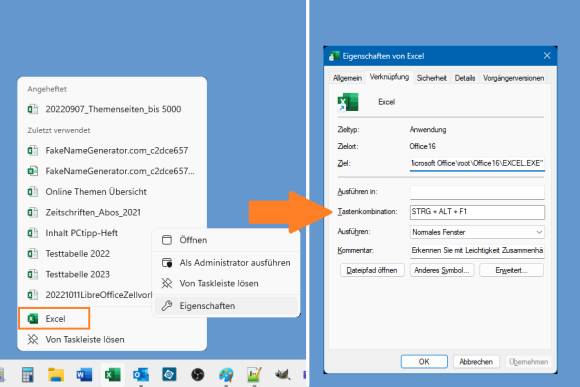Image resolution: width=580 pixels, height=387 pixels.
Task: Launch Word from the taskbar
Action: (84, 375)
